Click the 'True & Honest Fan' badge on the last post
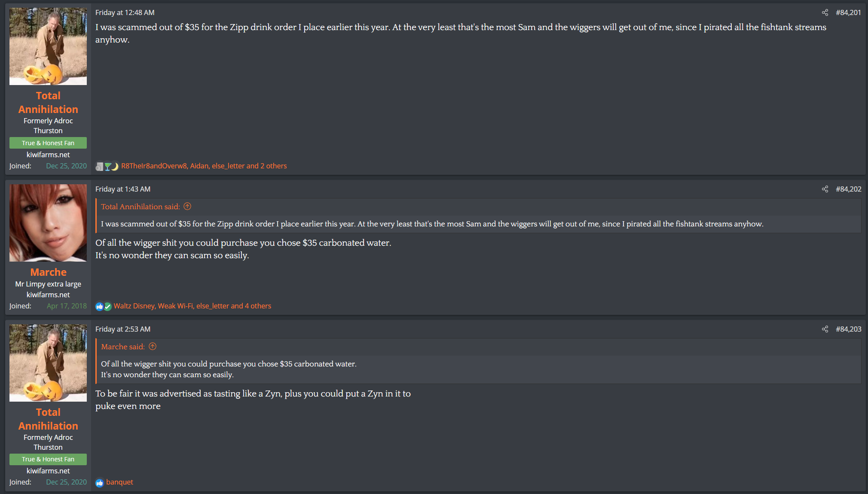This screenshot has width=868, height=494. 48,459
